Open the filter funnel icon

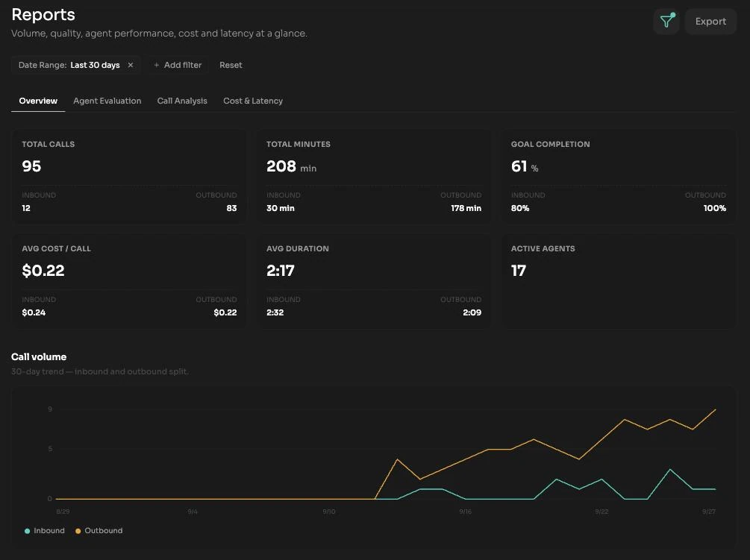(x=666, y=22)
